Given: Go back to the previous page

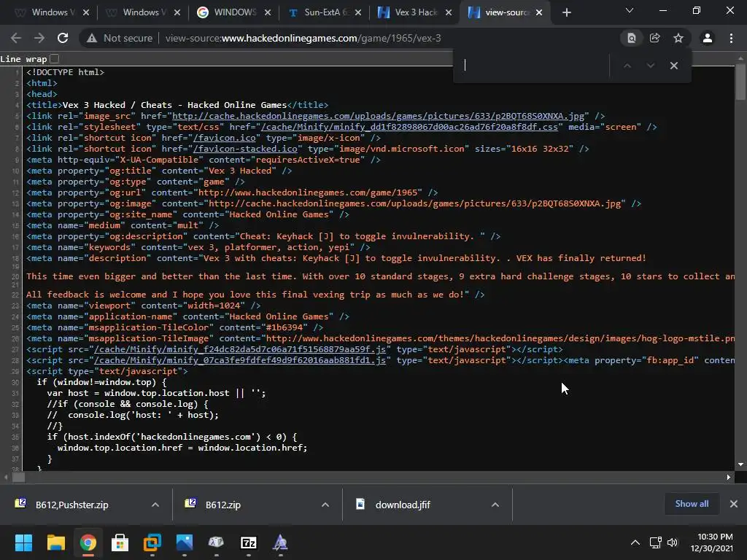Looking at the screenshot, I should click(16, 38).
